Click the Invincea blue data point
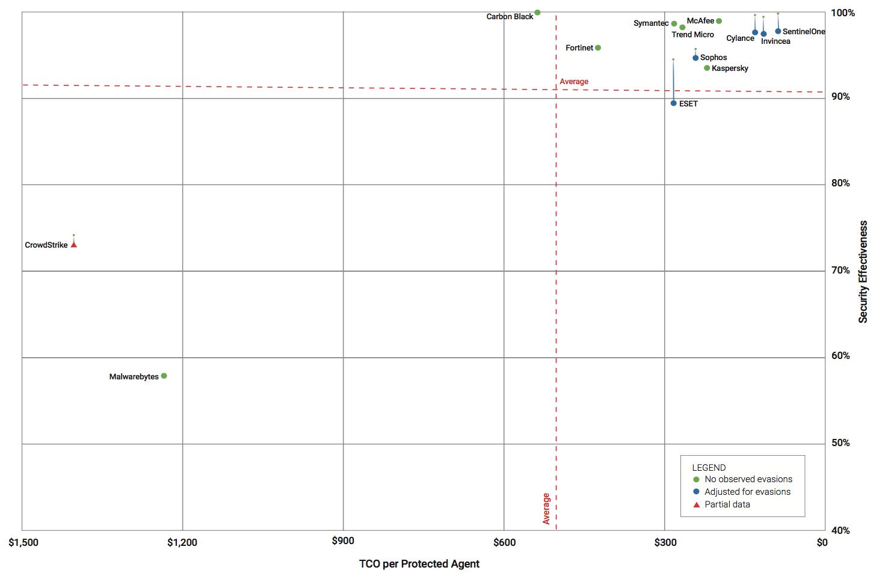Image resolution: width=888 pixels, height=588 pixels. click(x=763, y=34)
